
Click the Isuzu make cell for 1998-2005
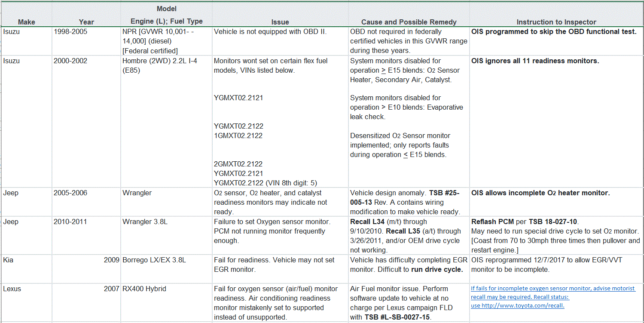(x=27, y=41)
